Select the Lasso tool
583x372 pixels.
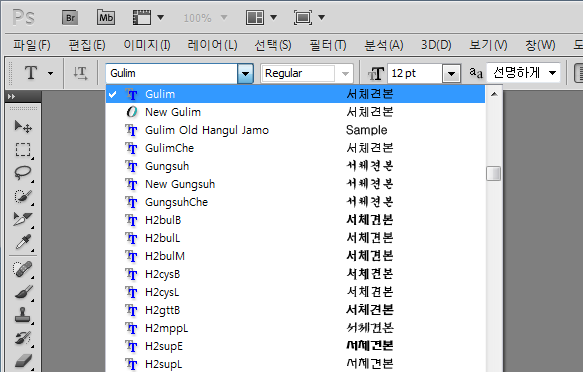pos(23,173)
